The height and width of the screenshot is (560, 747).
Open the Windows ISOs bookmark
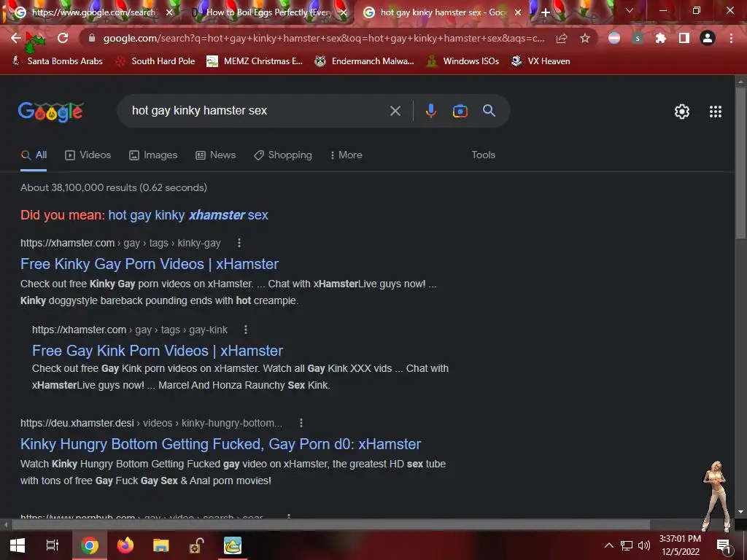click(x=462, y=61)
